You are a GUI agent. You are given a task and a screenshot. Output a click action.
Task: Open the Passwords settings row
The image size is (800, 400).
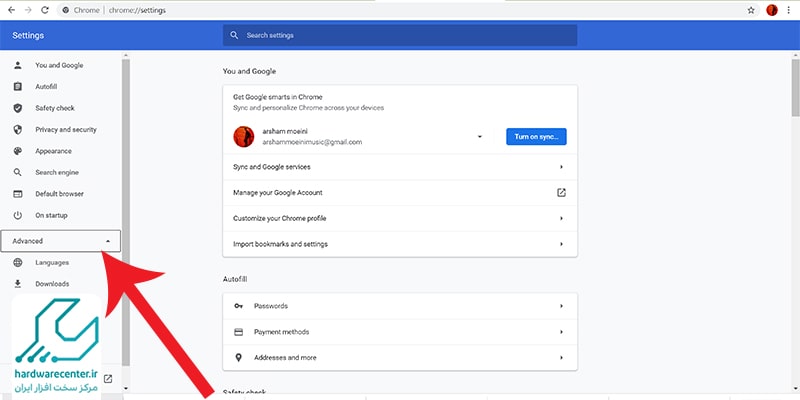(400, 306)
